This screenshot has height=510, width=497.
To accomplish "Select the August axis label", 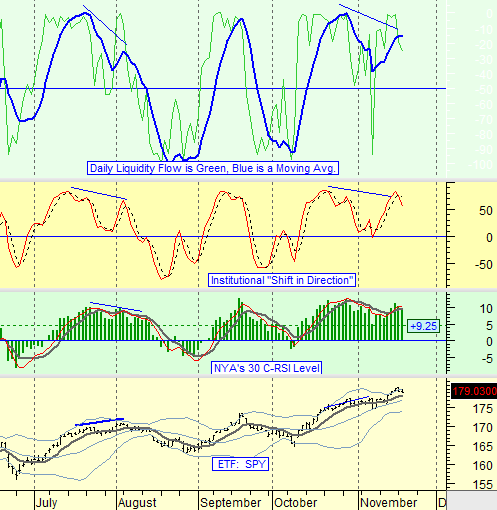I will coord(137,503).
